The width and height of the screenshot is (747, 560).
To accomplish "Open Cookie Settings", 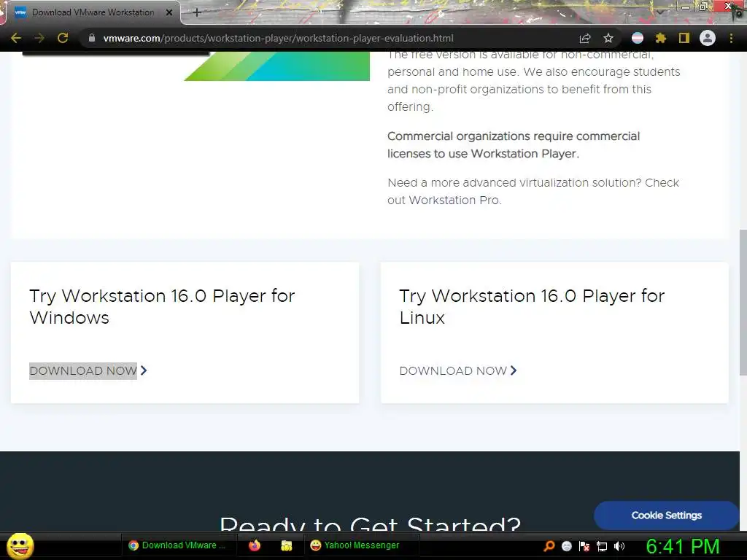I will pyautogui.click(x=666, y=516).
